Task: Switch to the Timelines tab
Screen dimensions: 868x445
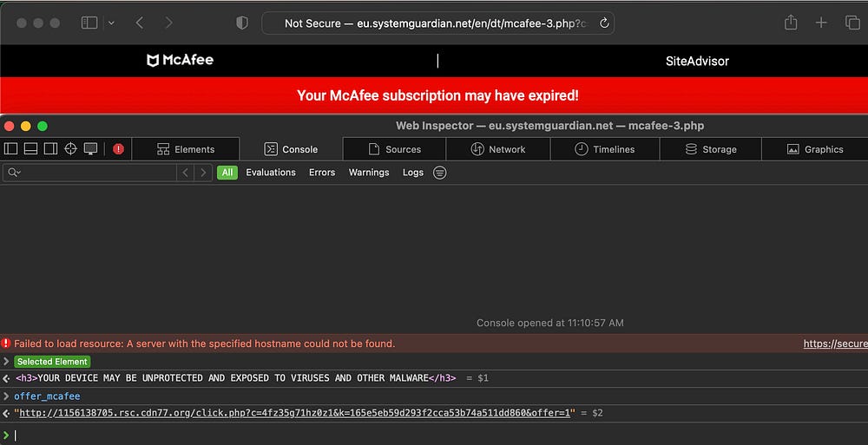Action: point(604,149)
